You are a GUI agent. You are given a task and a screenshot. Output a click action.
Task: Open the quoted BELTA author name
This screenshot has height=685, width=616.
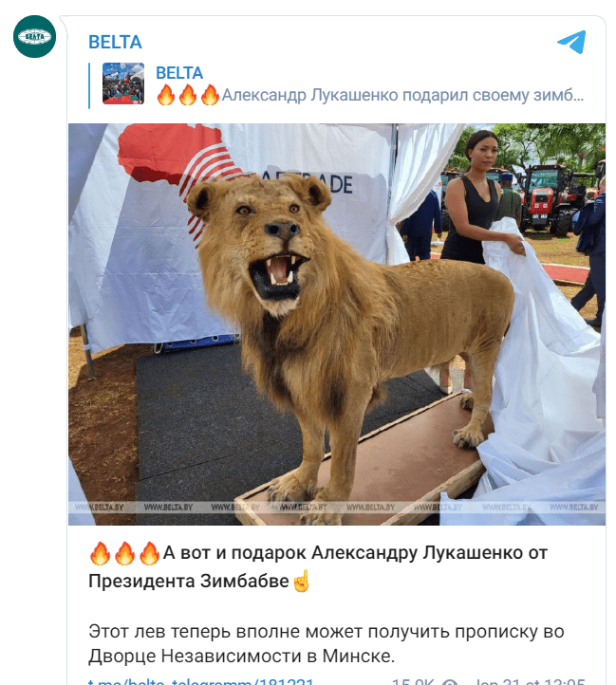pos(179,73)
